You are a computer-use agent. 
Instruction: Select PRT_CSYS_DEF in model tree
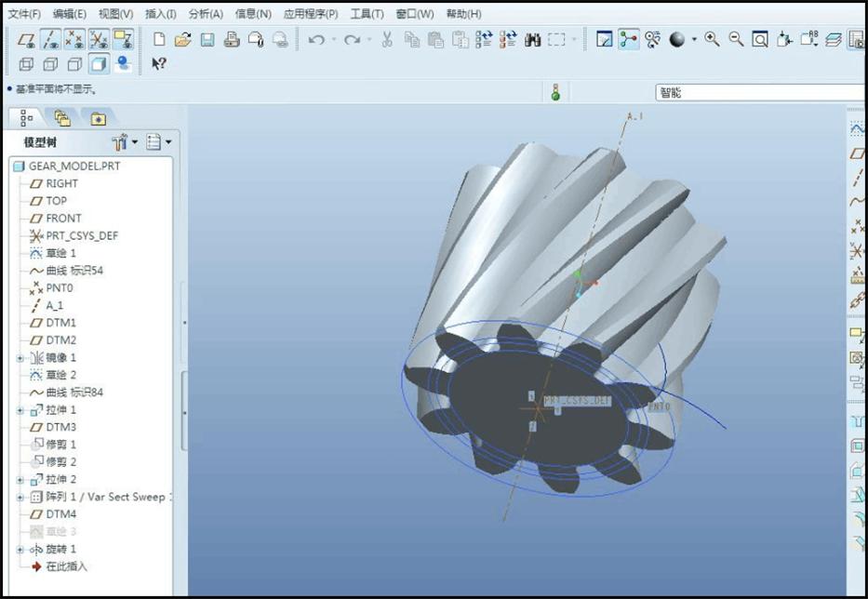click(82, 235)
